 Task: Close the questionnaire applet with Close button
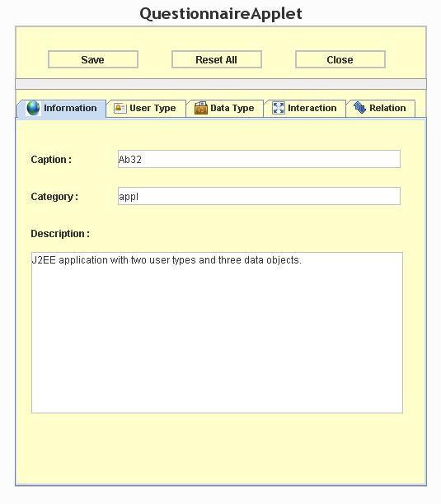pos(340,59)
